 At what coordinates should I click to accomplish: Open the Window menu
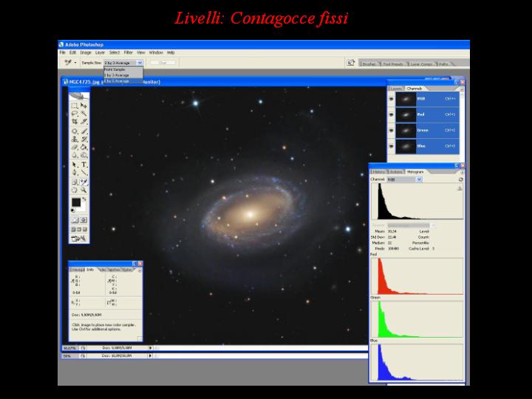[x=156, y=52]
